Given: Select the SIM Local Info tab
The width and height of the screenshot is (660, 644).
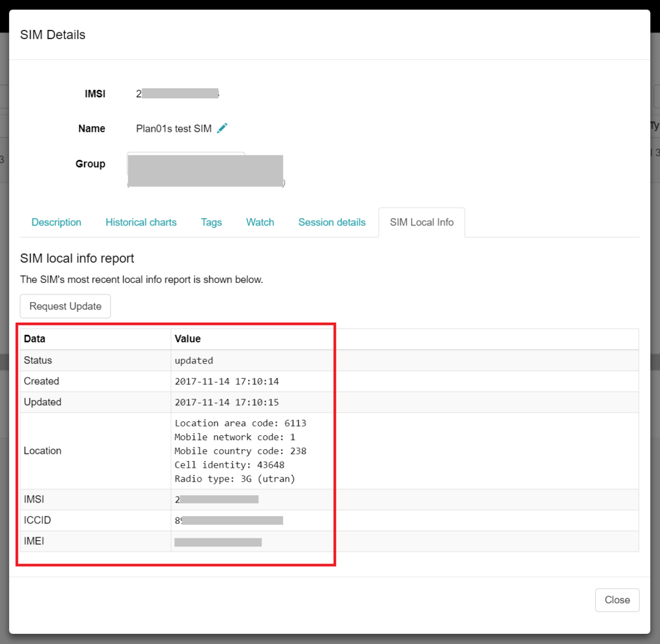Looking at the screenshot, I should click(421, 222).
